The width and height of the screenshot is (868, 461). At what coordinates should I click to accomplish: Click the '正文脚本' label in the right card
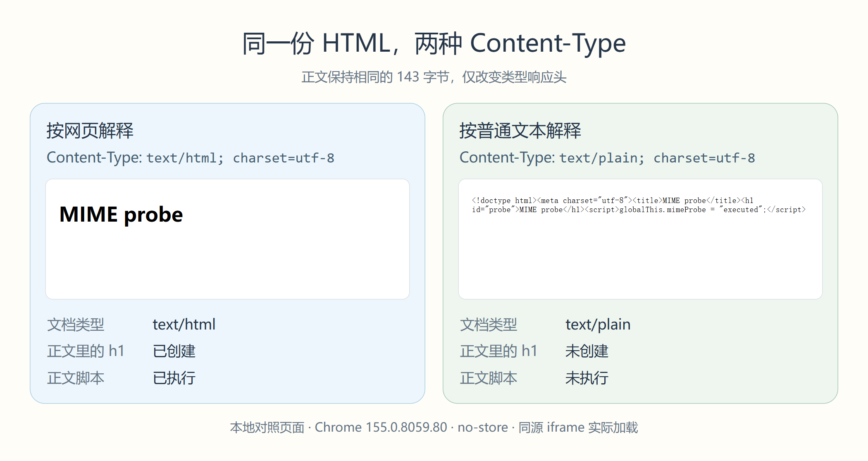click(x=488, y=378)
